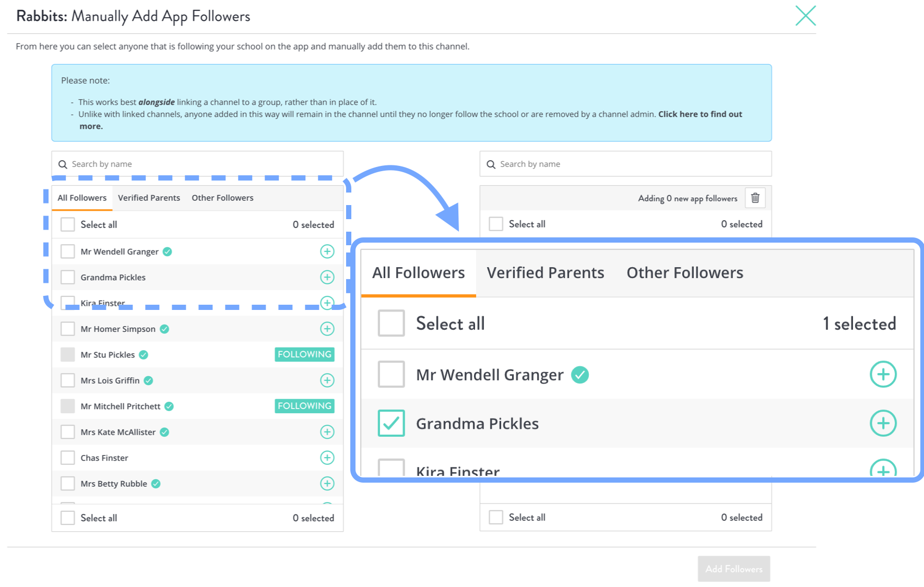Click the trash icon to clear added followers
This screenshot has width=924, height=587.
coord(755,198)
